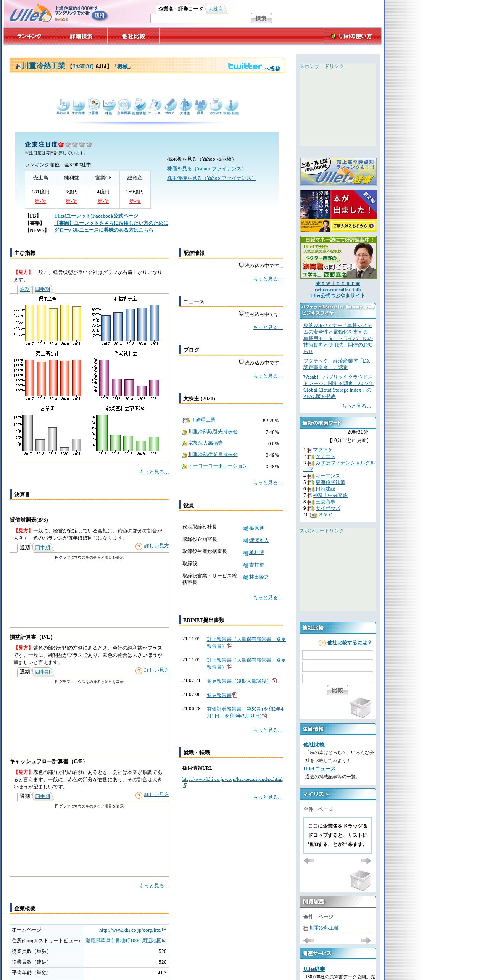Image resolution: width=490 pixels, height=980 pixels.
Task: Open 川重冷熱工業 in 閲覧履歴 list
Action: (324, 928)
